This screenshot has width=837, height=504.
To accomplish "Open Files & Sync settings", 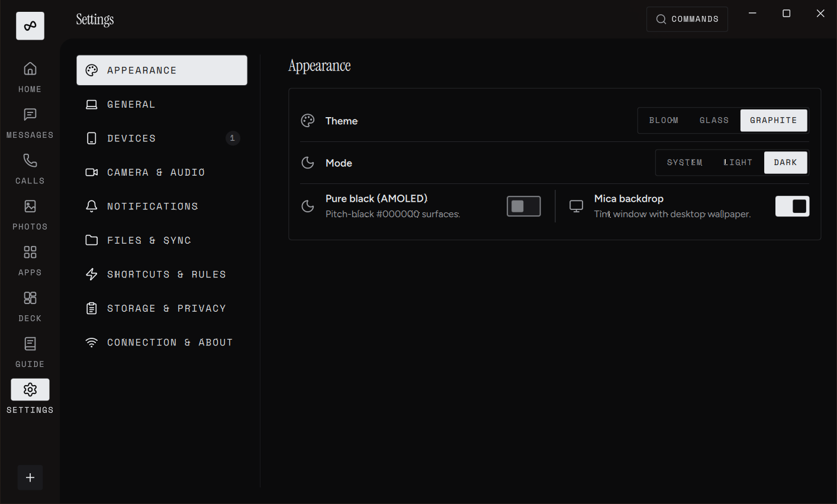I will pos(162,240).
